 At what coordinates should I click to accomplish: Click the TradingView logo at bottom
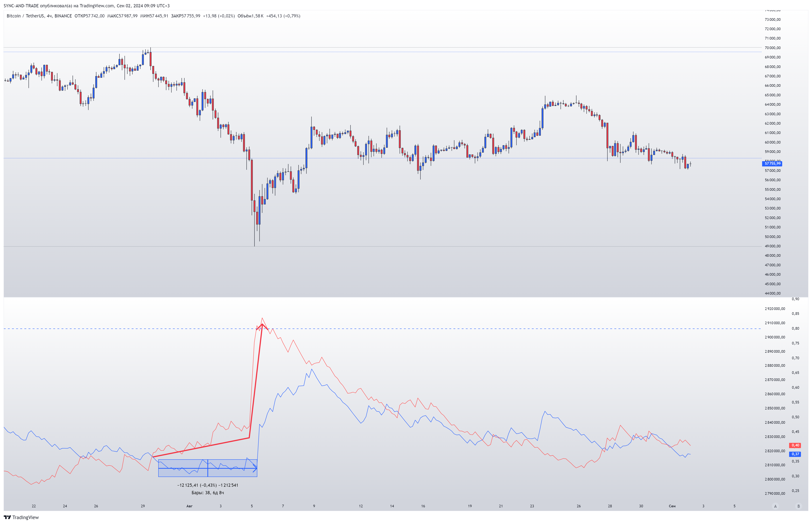coord(21,517)
